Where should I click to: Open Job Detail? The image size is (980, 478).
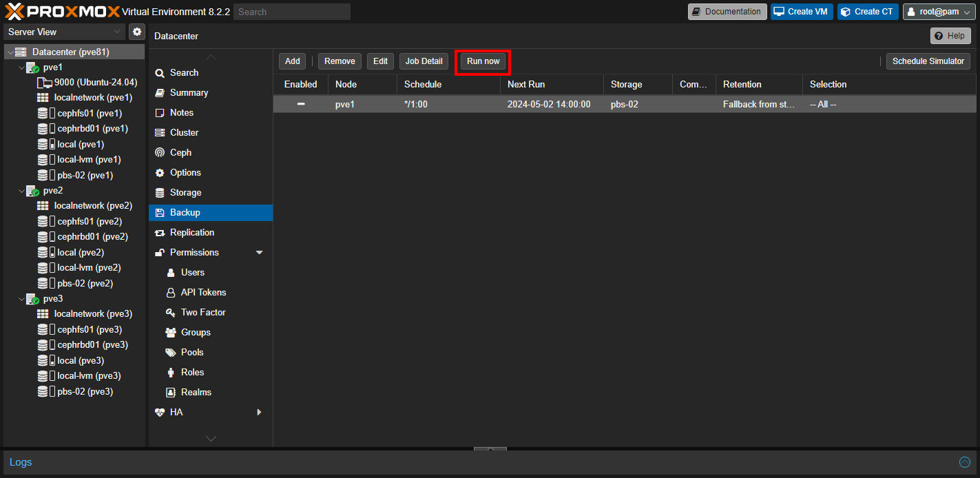(424, 61)
